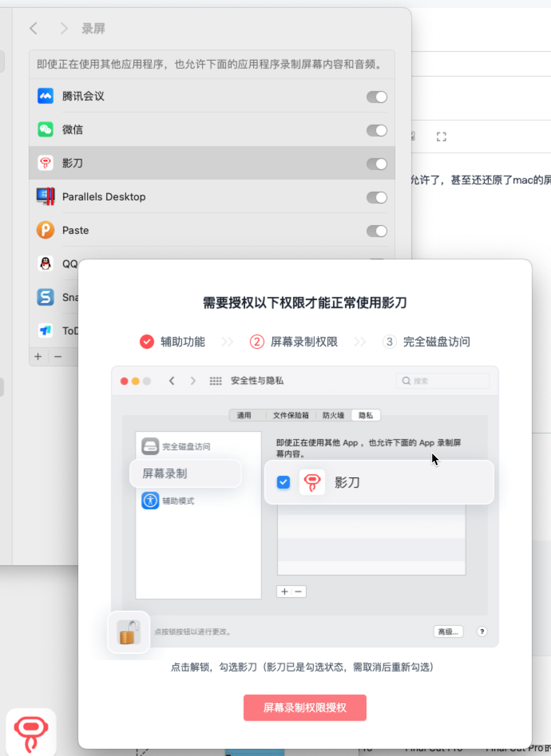The width and height of the screenshot is (551, 756).
Task: Click the orange Paste app icon
Action: pyautogui.click(x=46, y=230)
